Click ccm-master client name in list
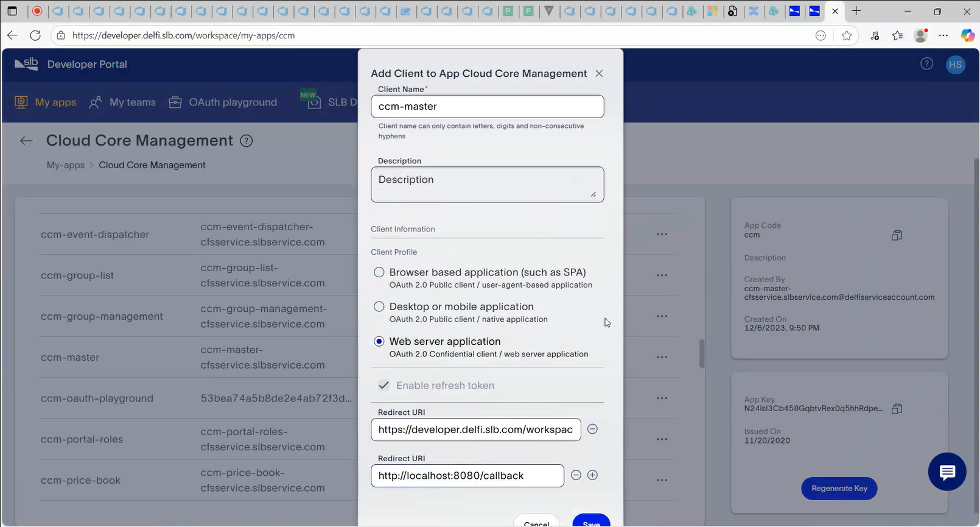The height and width of the screenshot is (527, 980). coord(70,357)
